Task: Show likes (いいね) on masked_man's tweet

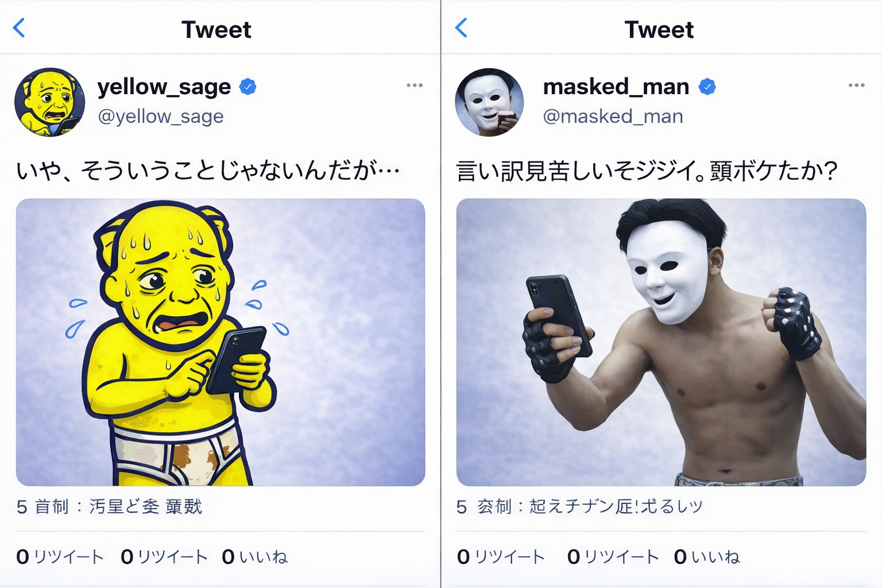Action: click(x=707, y=556)
